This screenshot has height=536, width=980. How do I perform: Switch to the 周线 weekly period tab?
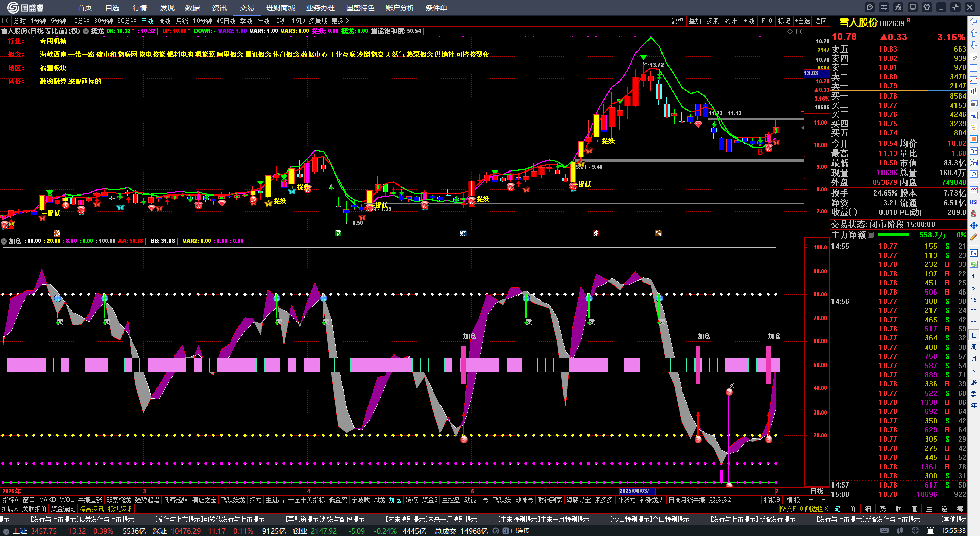[165, 21]
